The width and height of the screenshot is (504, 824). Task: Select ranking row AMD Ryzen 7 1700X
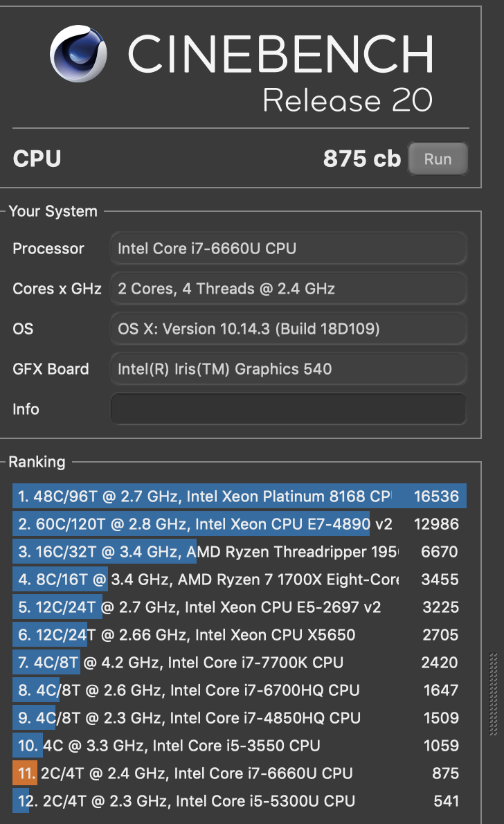pos(239,580)
